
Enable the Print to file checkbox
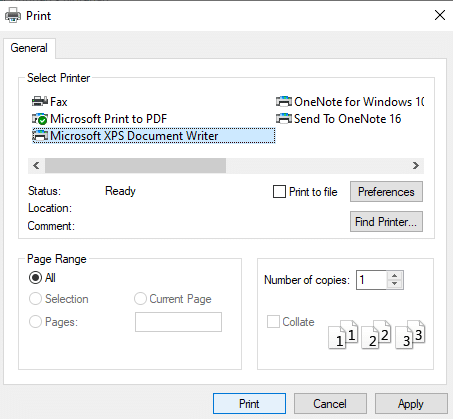coord(279,192)
